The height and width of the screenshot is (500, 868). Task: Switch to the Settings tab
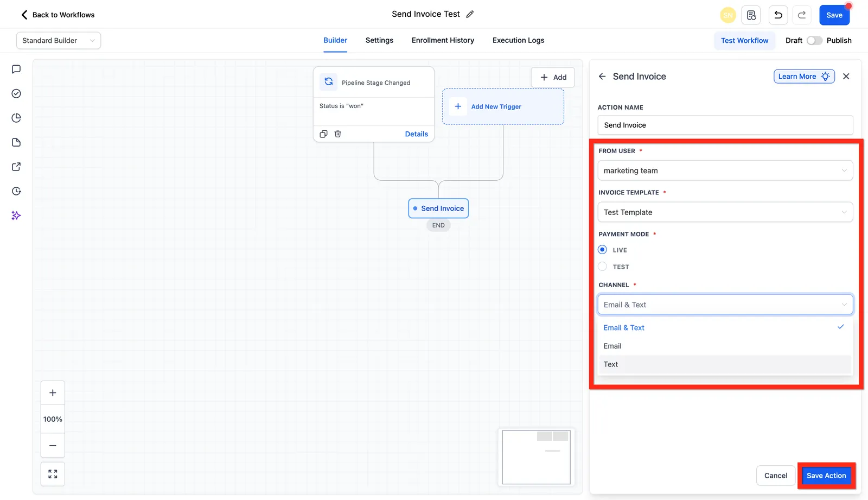[379, 41]
